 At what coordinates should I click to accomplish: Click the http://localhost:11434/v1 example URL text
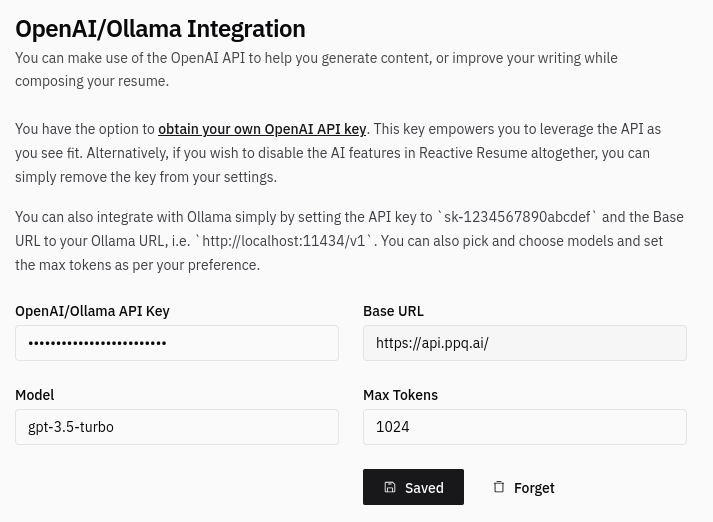pos(287,241)
